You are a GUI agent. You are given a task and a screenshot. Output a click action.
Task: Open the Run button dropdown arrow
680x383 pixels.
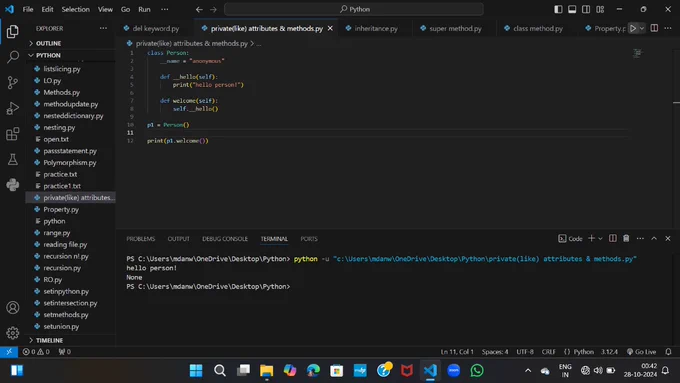(x=642, y=28)
